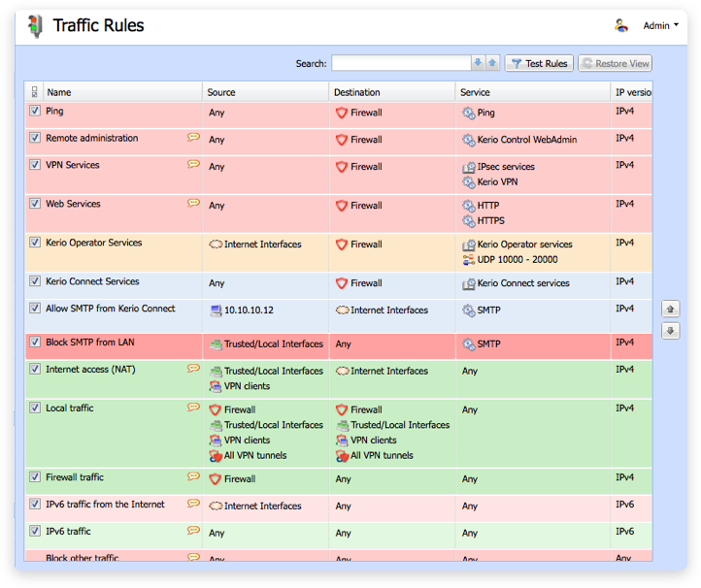
Task: Click inside the Search text field
Action: click(400, 63)
